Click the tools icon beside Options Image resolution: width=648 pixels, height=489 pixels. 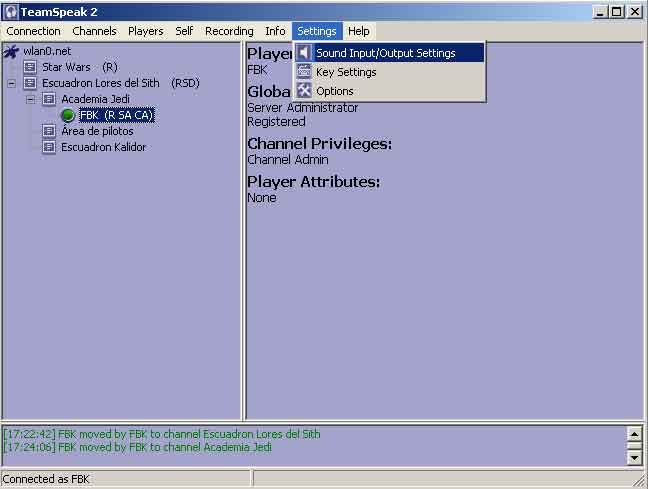click(x=304, y=91)
